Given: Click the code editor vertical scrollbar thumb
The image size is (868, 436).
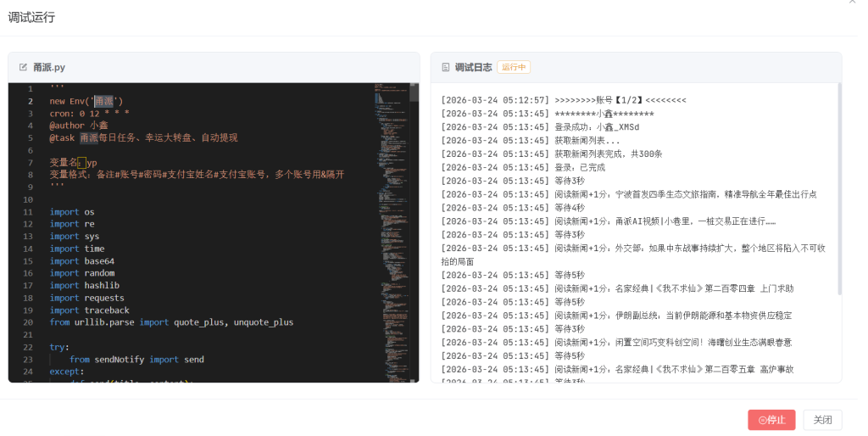Looking at the screenshot, I should coord(414,92).
